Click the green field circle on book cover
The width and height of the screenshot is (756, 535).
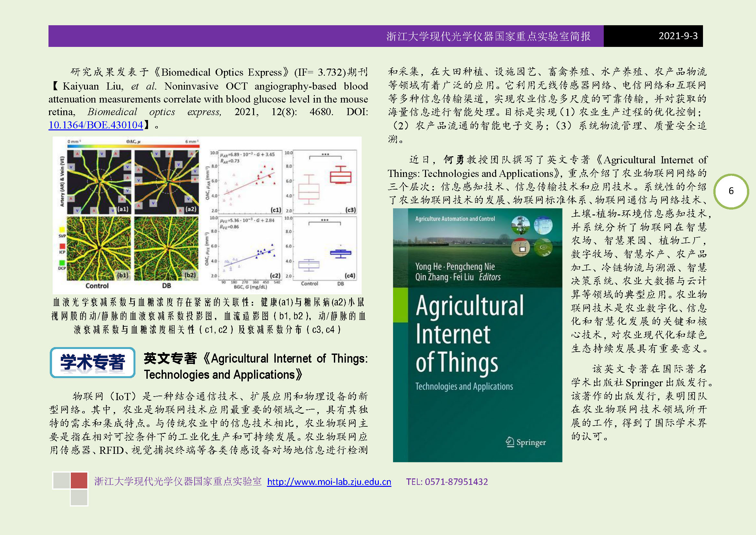pos(543,247)
